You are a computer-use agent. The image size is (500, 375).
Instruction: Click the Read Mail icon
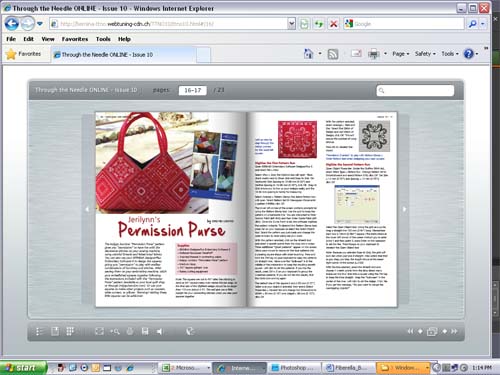click(x=356, y=54)
